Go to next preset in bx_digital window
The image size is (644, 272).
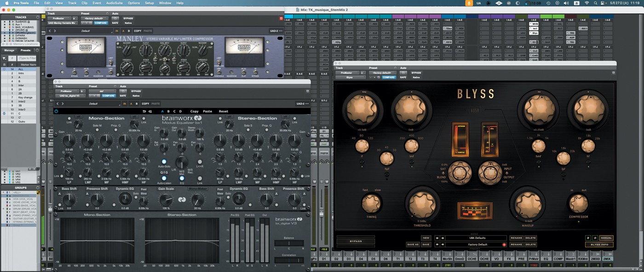click(62, 104)
